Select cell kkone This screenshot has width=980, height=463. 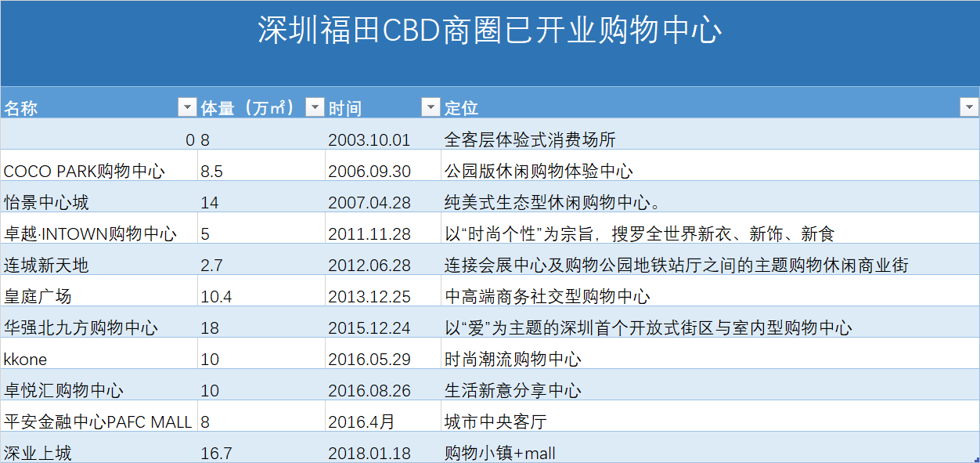(x=99, y=353)
